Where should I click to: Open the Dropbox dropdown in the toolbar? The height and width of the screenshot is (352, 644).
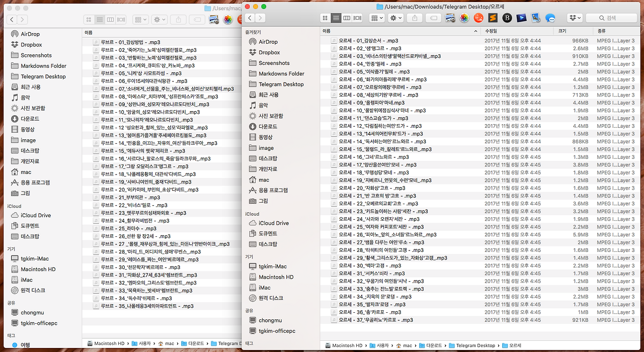(x=574, y=18)
